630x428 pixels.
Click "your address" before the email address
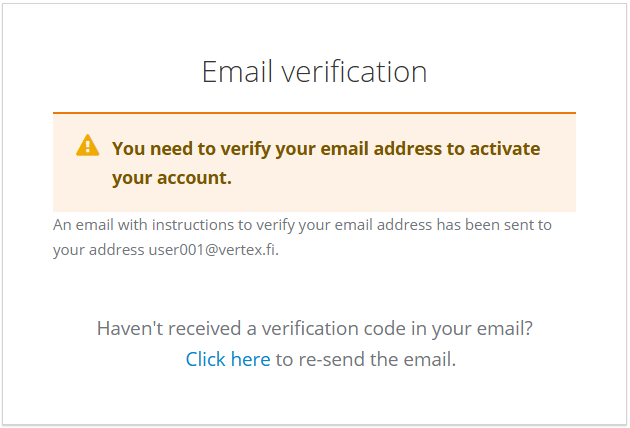98,250
